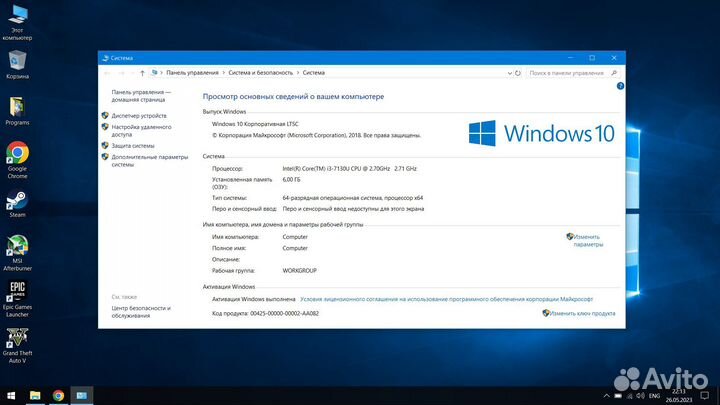The height and width of the screenshot is (405, 720).
Task: Open 'Диспетчер устройств' link
Action: click(139, 116)
